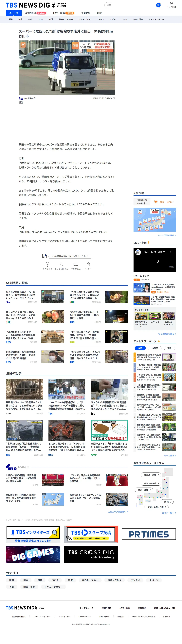Click 国内 tag link under article date
The height and width of the screenshot is (644, 182).
point(20,102)
